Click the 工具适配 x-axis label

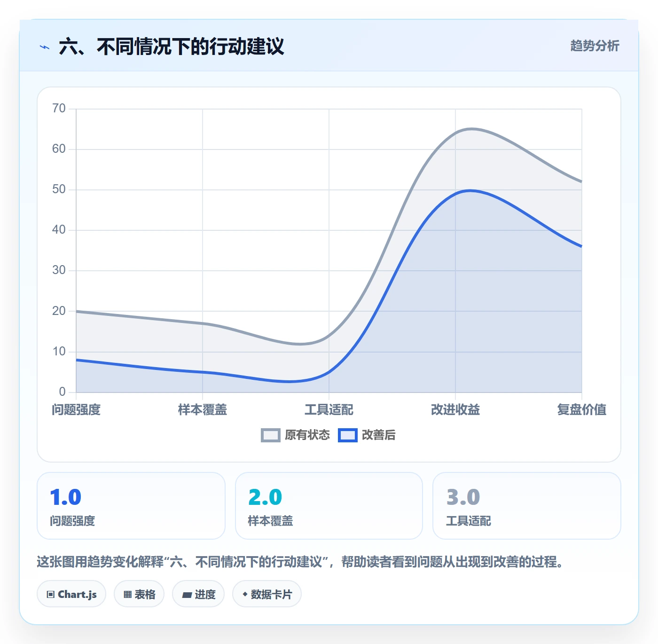[x=329, y=410]
